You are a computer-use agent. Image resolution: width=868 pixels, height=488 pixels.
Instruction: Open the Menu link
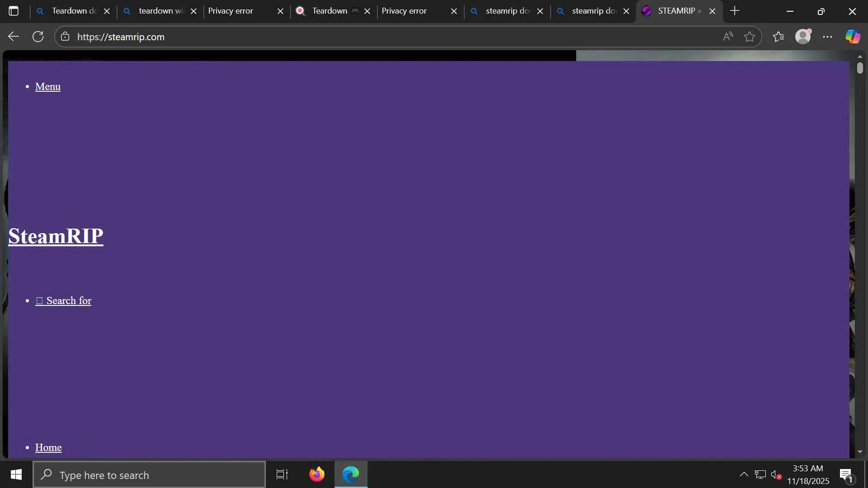click(x=47, y=86)
